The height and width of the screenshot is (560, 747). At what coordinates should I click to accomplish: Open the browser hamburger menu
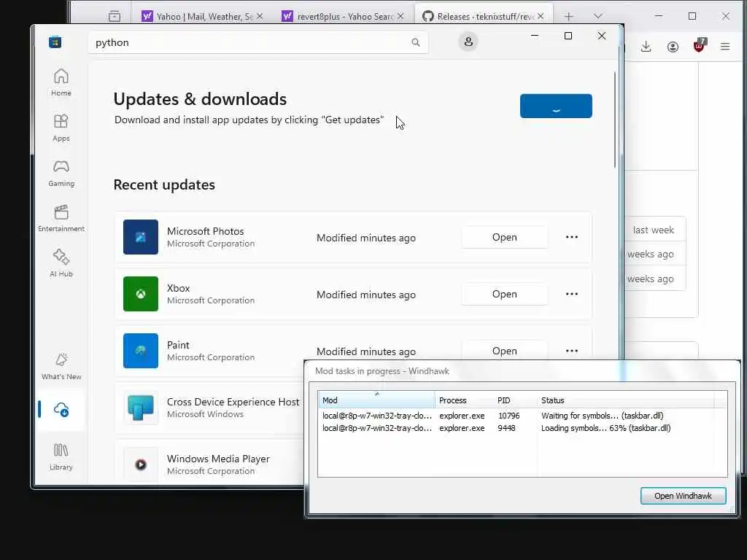pos(725,47)
